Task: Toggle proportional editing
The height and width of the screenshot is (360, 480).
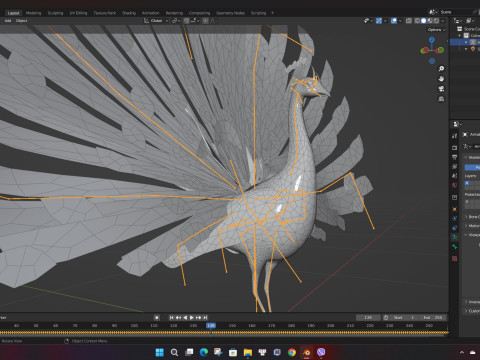Action: pos(205,21)
